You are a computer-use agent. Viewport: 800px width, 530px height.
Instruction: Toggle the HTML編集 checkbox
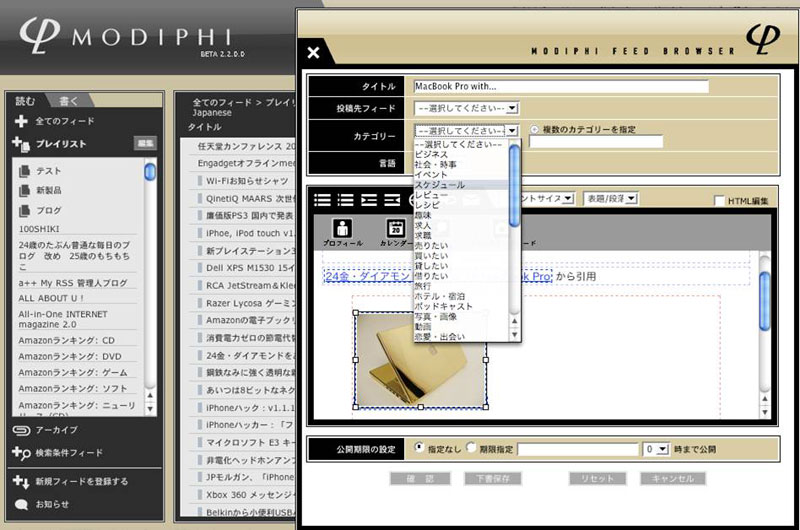click(719, 200)
